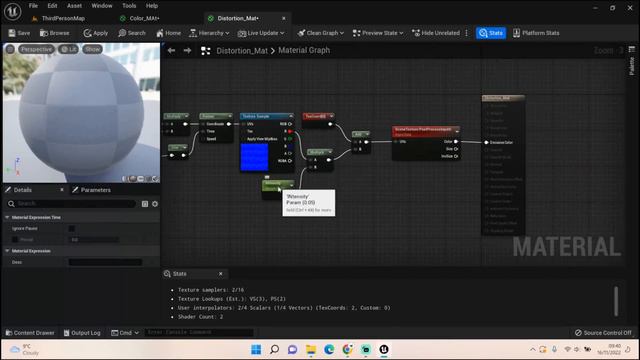Click Distortion_Mat breadcrumb
This screenshot has width=640, height=360.
[242, 51]
